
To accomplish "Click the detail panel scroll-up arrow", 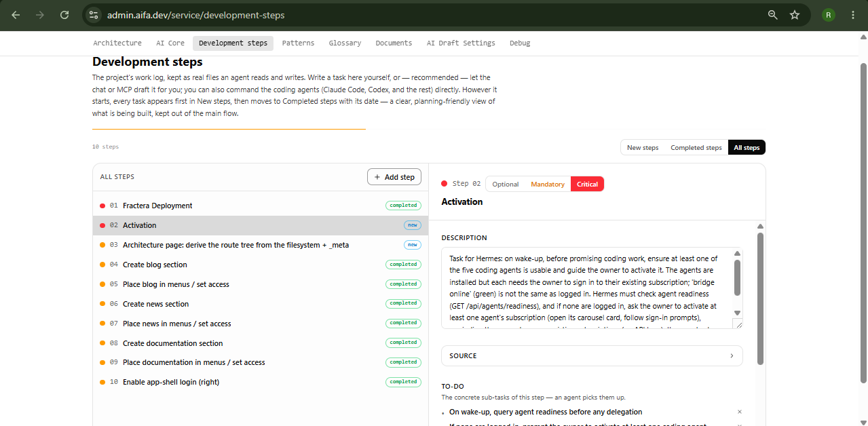I will tap(760, 227).
